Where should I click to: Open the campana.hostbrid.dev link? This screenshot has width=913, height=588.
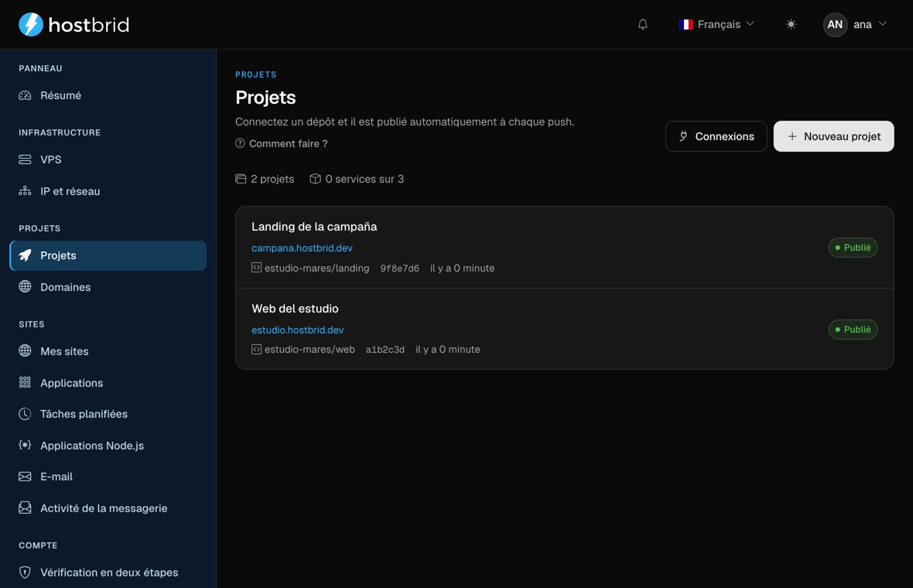(x=303, y=248)
